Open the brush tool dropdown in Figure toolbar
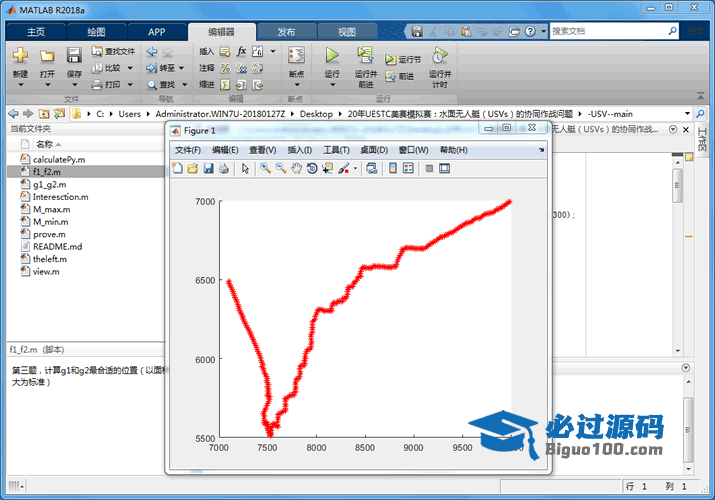 pyautogui.click(x=355, y=169)
